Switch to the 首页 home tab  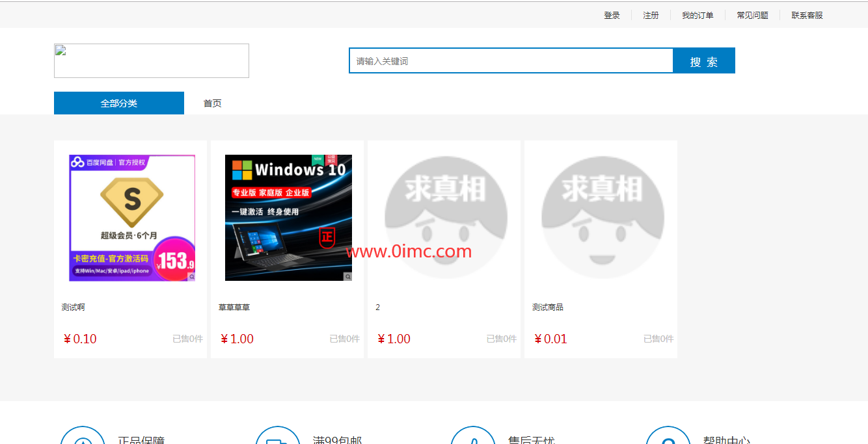tap(212, 103)
